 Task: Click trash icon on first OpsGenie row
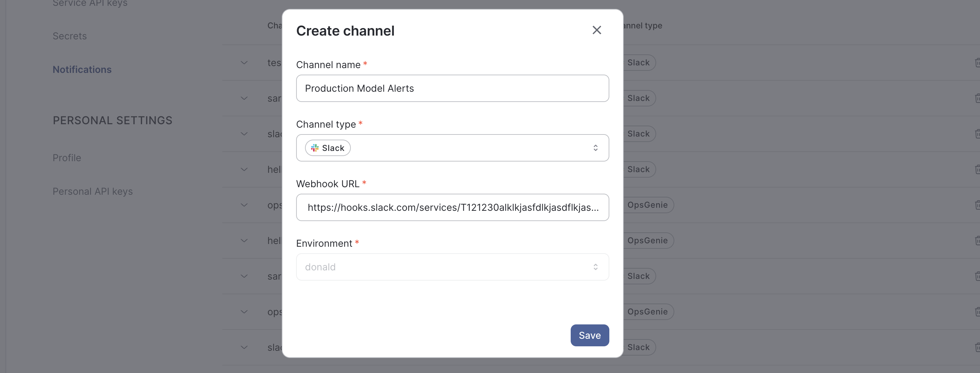(977, 205)
